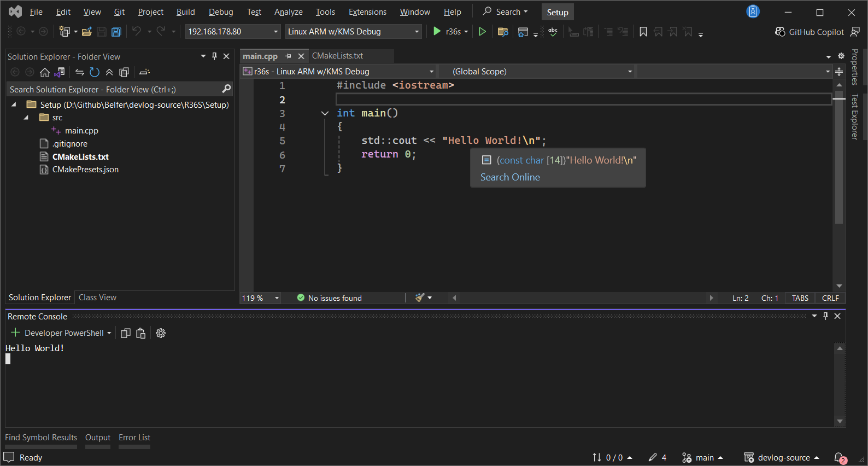Click the Open File folder icon

[x=86, y=32]
